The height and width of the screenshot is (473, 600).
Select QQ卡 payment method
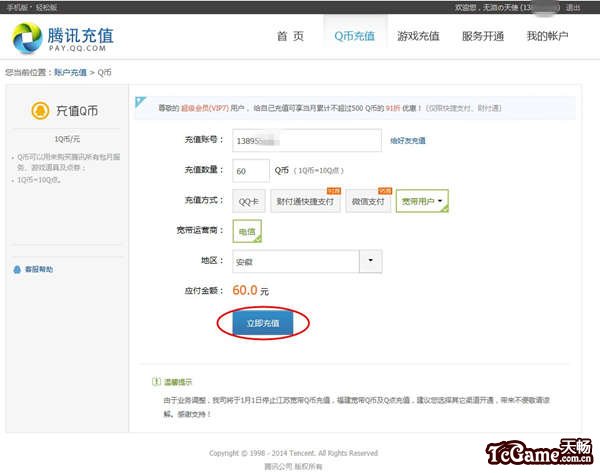coord(249,201)
